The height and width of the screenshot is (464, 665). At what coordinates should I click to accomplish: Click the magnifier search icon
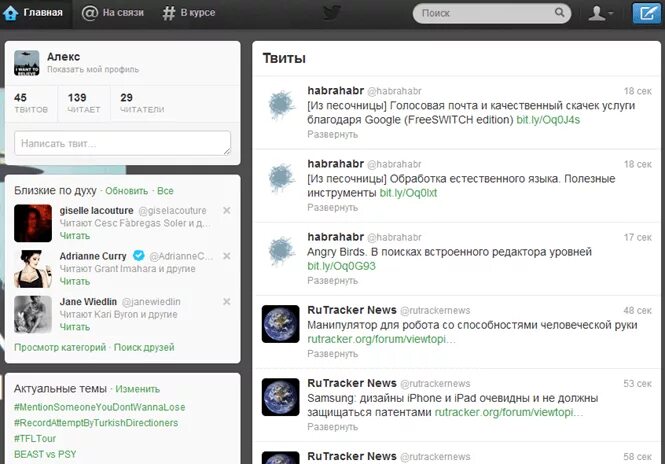point(560,13)
